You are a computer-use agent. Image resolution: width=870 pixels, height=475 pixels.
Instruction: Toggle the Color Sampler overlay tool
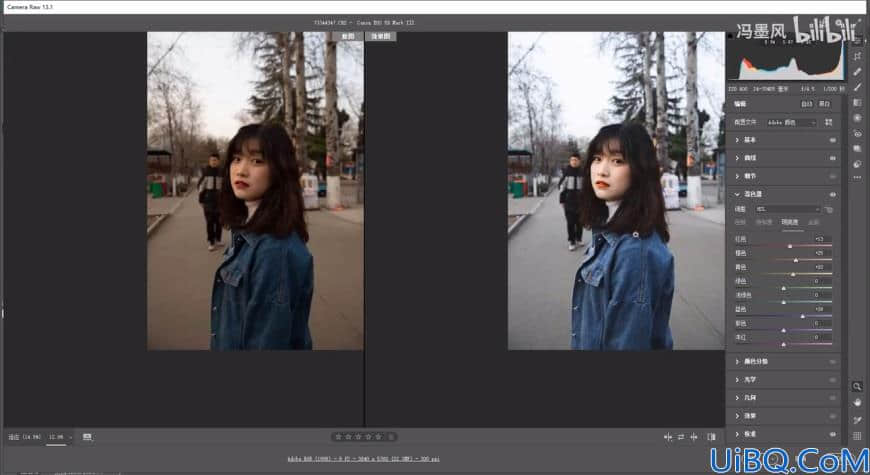point(857,420)
